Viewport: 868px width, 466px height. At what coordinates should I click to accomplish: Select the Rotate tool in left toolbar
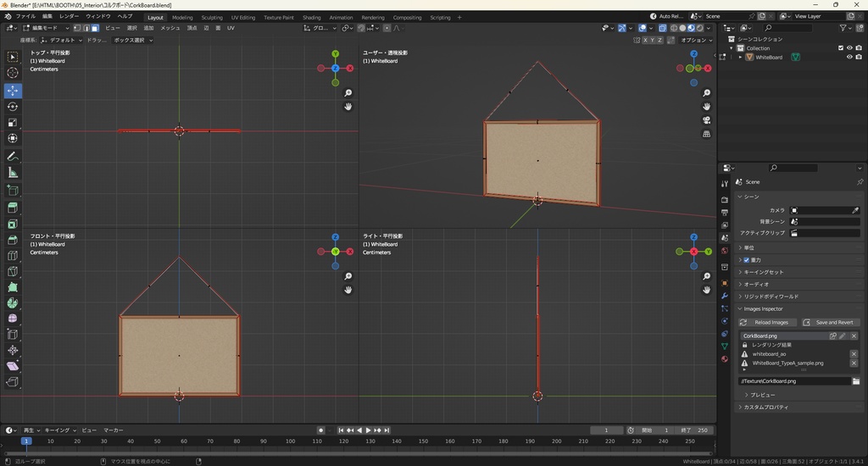[13, 107]
